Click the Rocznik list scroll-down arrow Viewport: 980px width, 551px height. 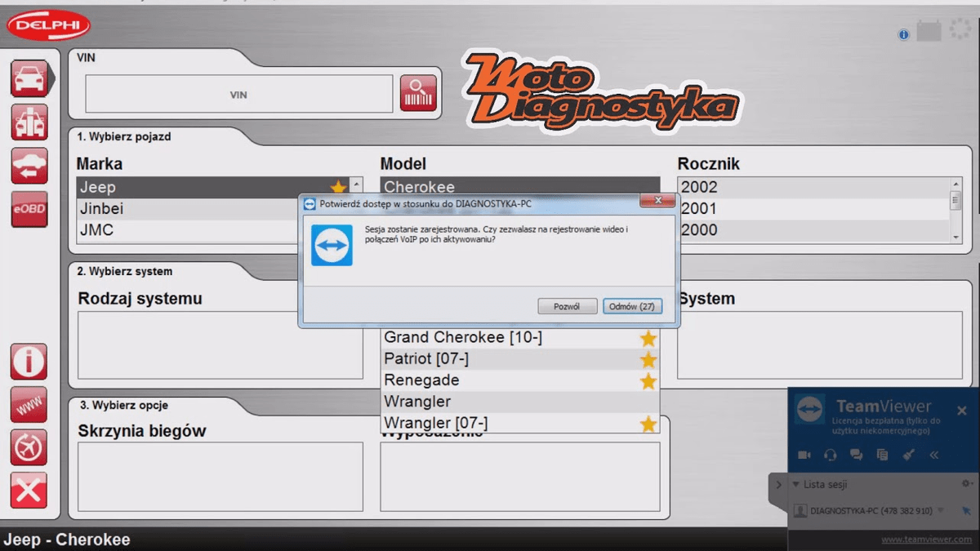pyautogui.click(x=955, y=236)
